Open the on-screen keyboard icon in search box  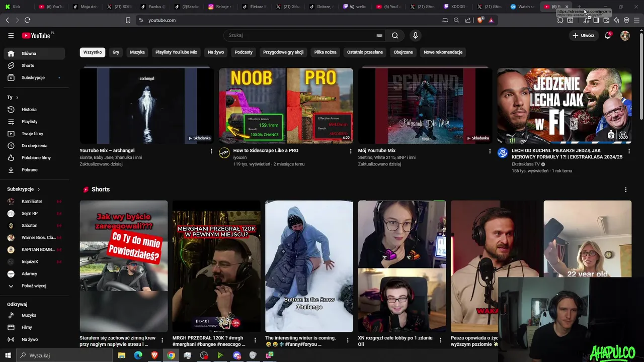pyautogui.click(x=379, y=35)
